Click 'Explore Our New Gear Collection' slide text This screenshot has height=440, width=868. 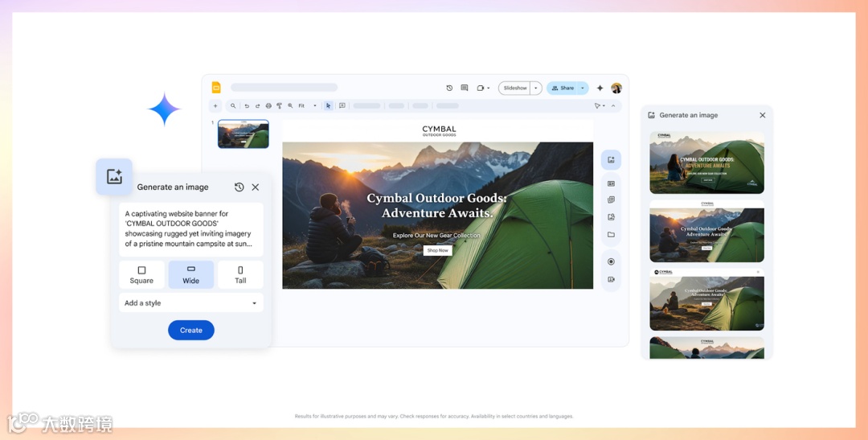point(436,236)
